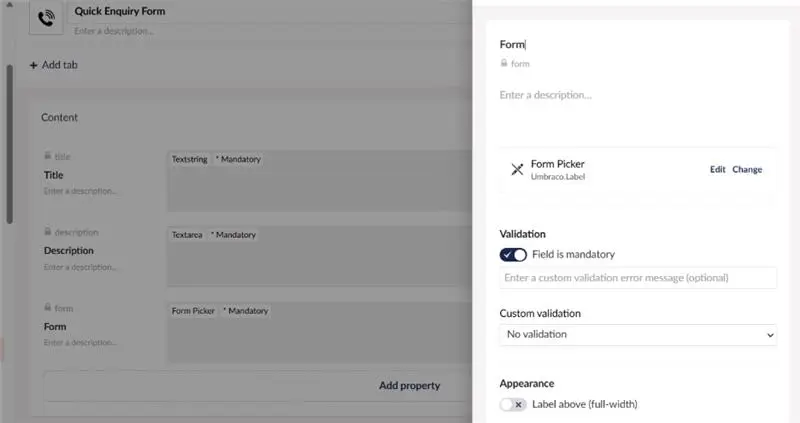Click the lock icon next to title alias
This screenshot has height=423, width=800.
47,156
